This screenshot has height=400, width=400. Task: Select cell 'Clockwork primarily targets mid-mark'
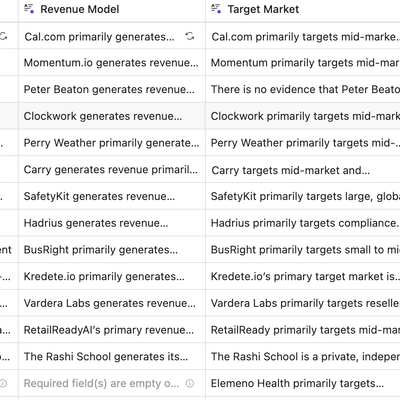tap(303, 116)
